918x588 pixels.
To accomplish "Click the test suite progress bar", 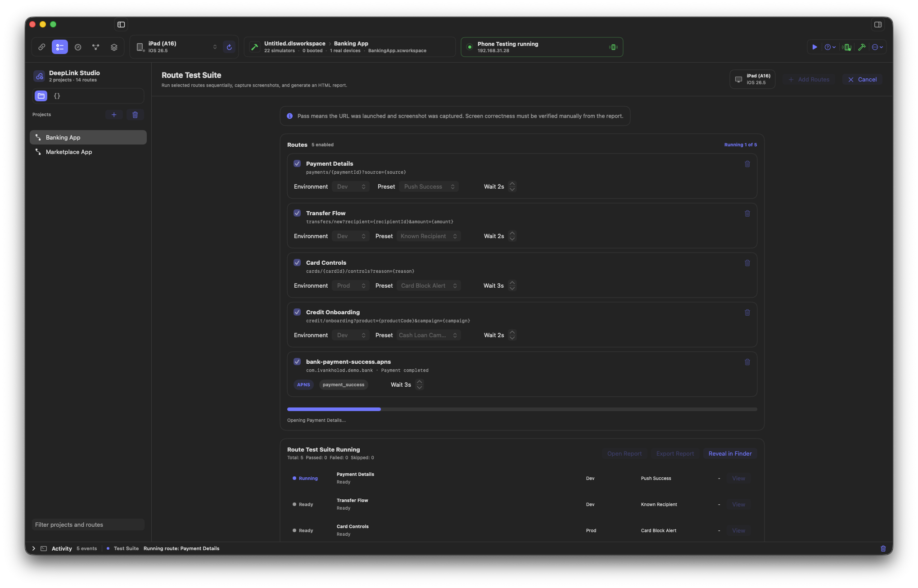I will tap(522, 409).
